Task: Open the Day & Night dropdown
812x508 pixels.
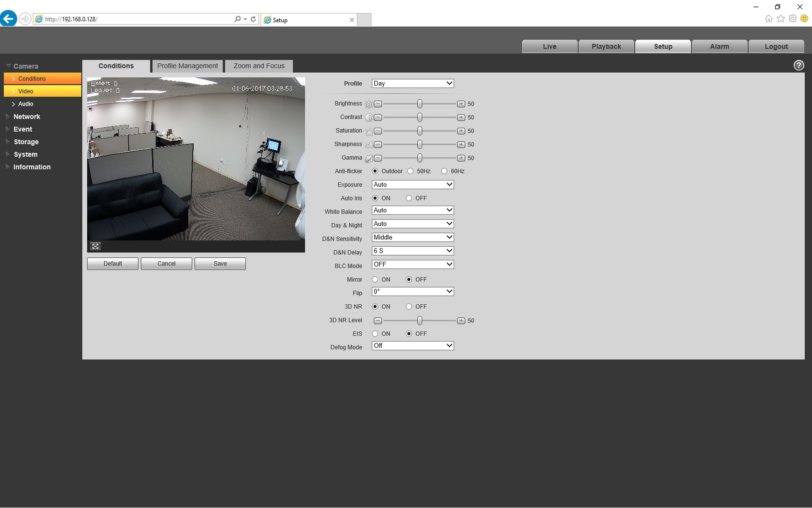Action: click(413, 224)
